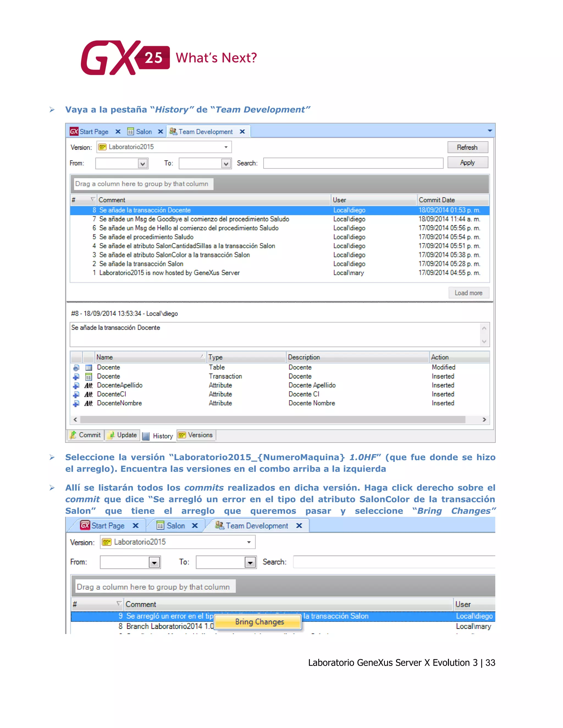Image resolution: width=563 pixels, height=728 pixels.
Task: Click inserted status icon of Docente Transaction row
Action: point(76,377)
